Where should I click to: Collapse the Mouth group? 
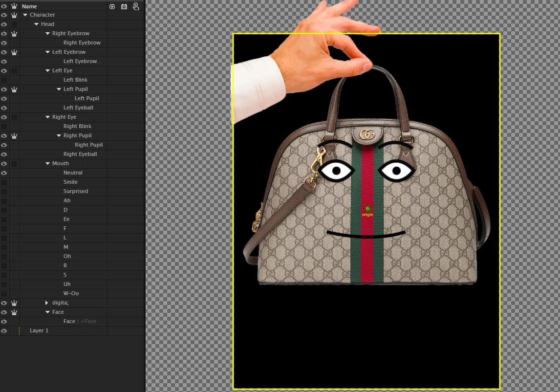click(47, 164)
